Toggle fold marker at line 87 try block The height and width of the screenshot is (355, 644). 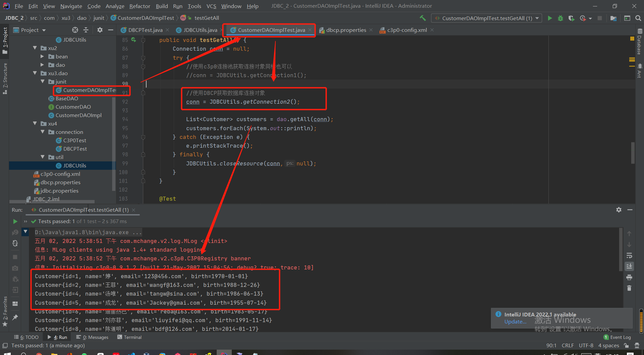tap(143, 58)
